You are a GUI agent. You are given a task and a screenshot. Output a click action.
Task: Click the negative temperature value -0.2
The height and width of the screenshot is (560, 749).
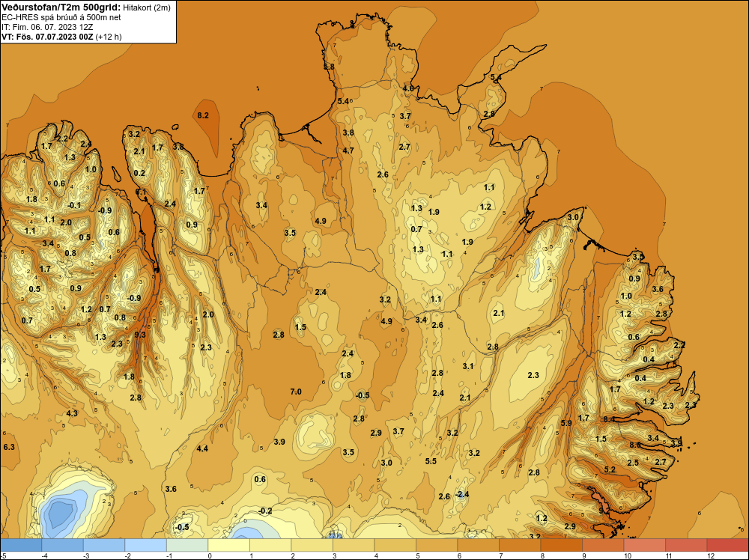point(264,511)
